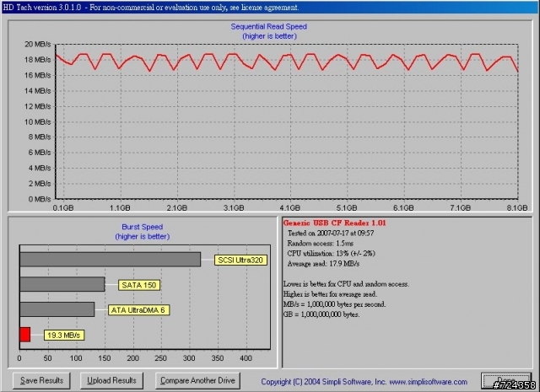Open Upload Results
Screen dimensions: 540x392
[x=111, y=380]
